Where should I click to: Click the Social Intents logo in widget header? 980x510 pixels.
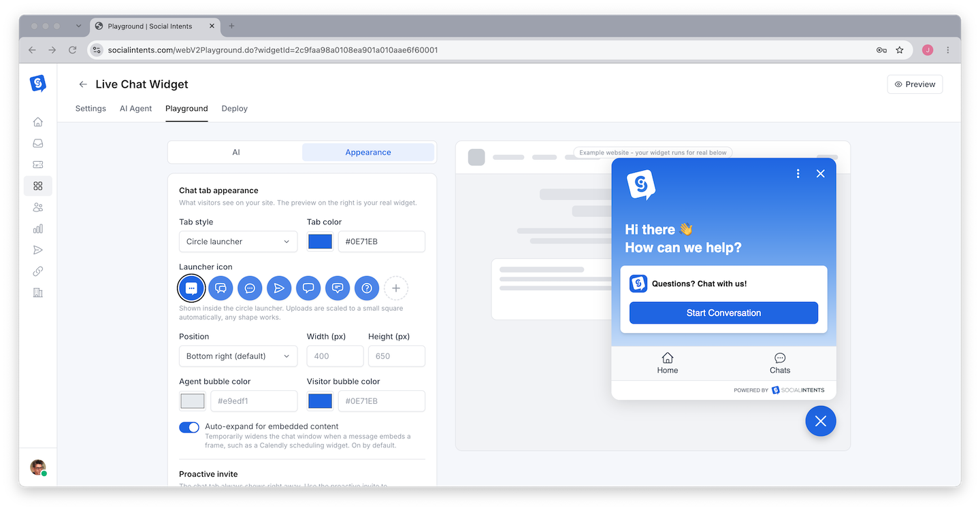point(641,185)
